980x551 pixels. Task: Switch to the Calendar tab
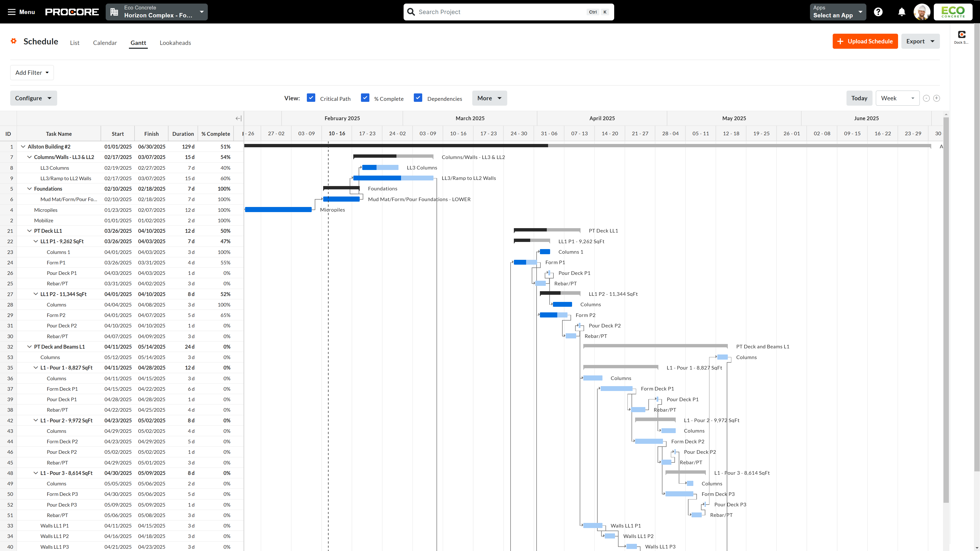click(x=105, y=43)
